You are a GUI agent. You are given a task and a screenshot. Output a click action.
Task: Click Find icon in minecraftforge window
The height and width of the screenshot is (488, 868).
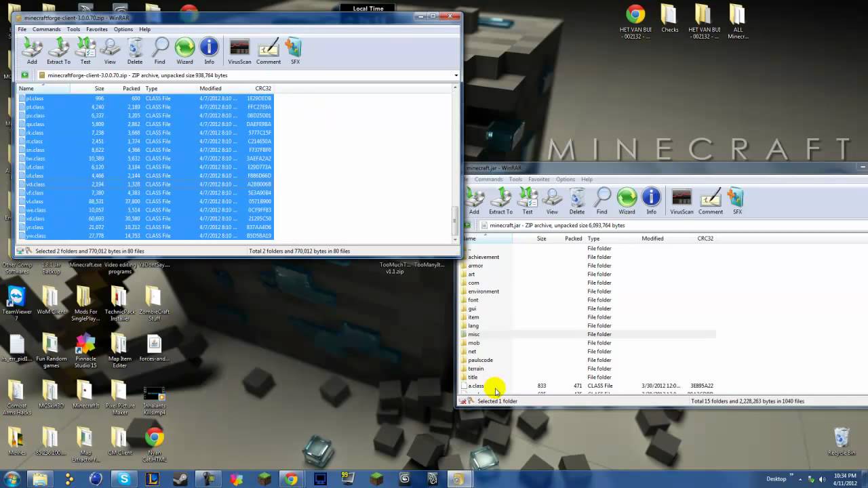(159, 51)
